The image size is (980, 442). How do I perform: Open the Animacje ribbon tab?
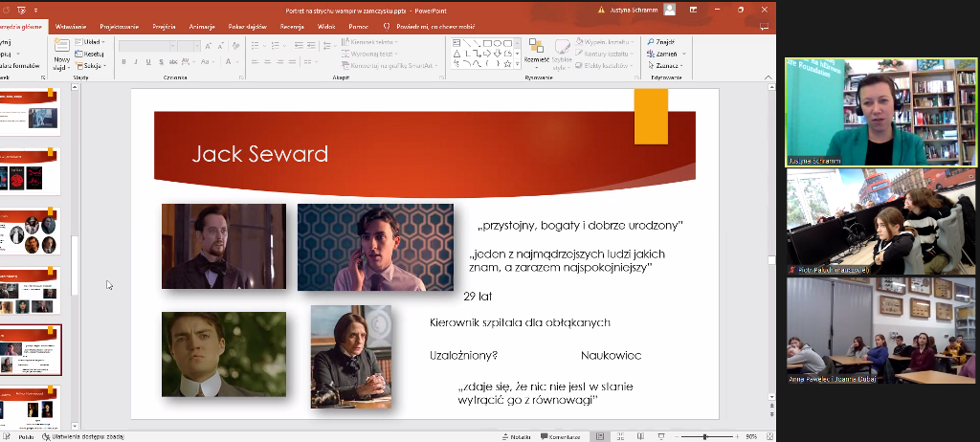pyautogui.click(x=201, y=27)
